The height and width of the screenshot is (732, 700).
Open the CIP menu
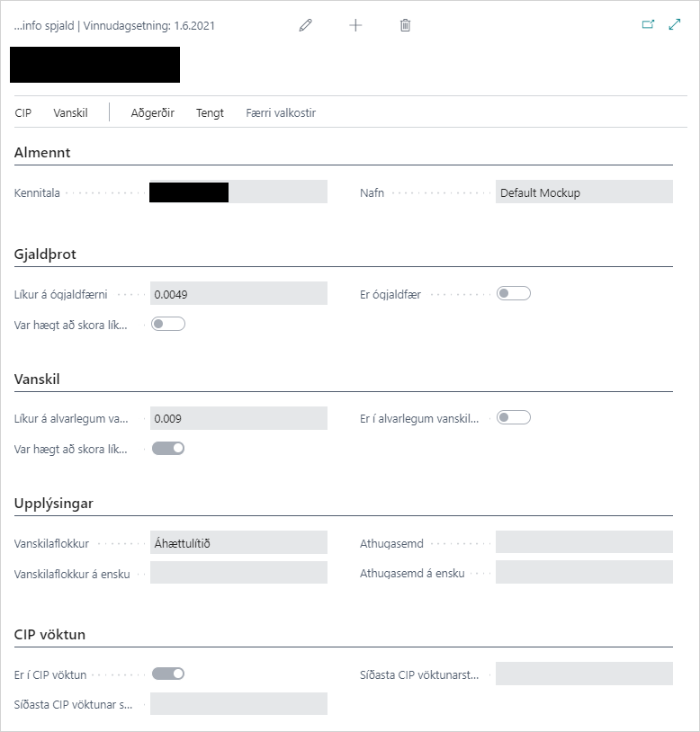pos(23,112)
